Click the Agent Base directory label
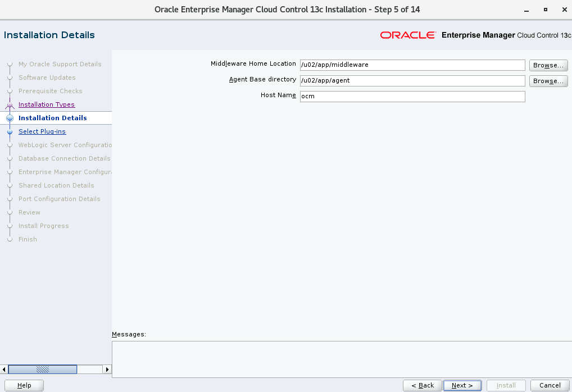The image size is (572, 392). 262,79
